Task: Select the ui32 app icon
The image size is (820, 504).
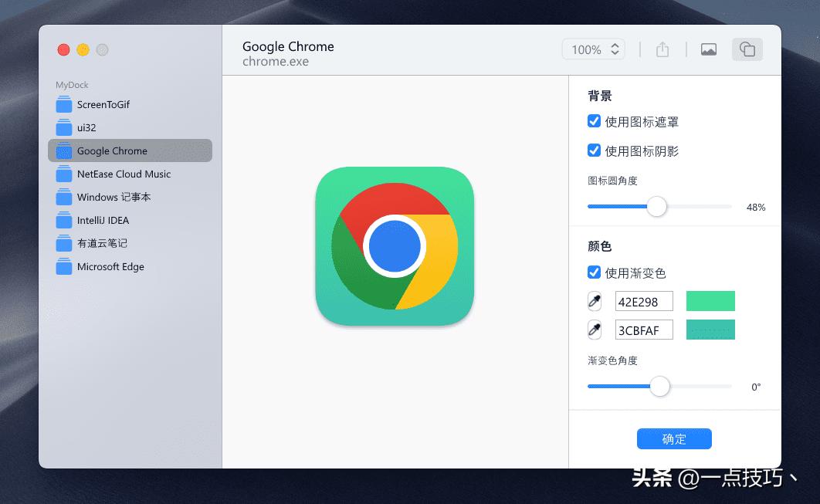Action: 86,127
